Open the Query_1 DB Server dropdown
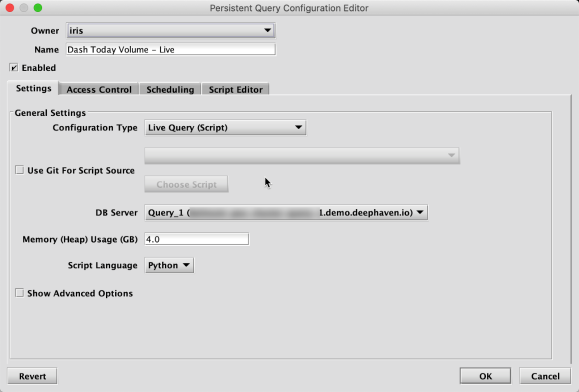579x392 pixels. [x=286, y=212]
